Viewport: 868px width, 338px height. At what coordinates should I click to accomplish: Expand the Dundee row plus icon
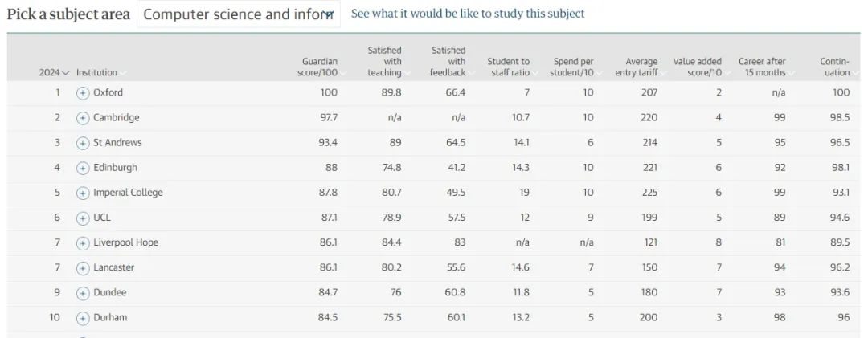pyautogui.click(x=83, y=293)
